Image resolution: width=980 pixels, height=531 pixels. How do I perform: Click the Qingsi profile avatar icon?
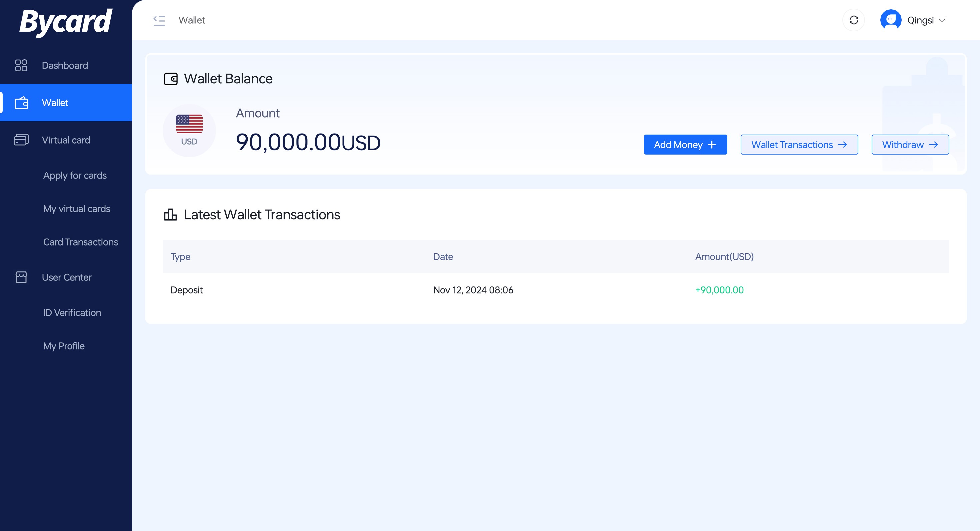(x=891, y=19)
